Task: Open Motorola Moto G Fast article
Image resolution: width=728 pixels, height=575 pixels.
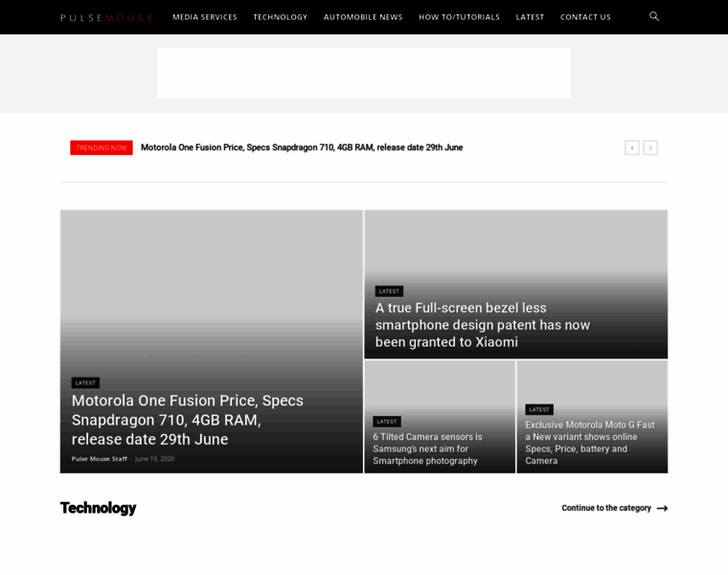Action: pos(590,443)
